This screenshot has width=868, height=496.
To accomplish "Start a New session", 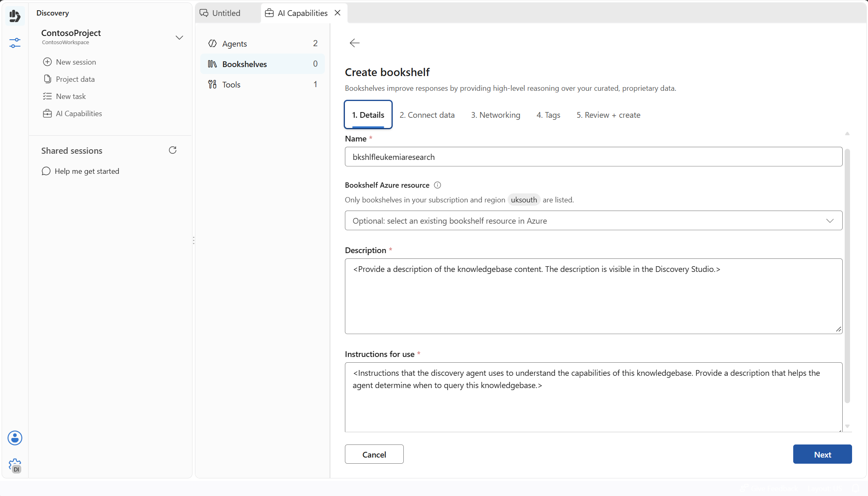I will (69, 62).
